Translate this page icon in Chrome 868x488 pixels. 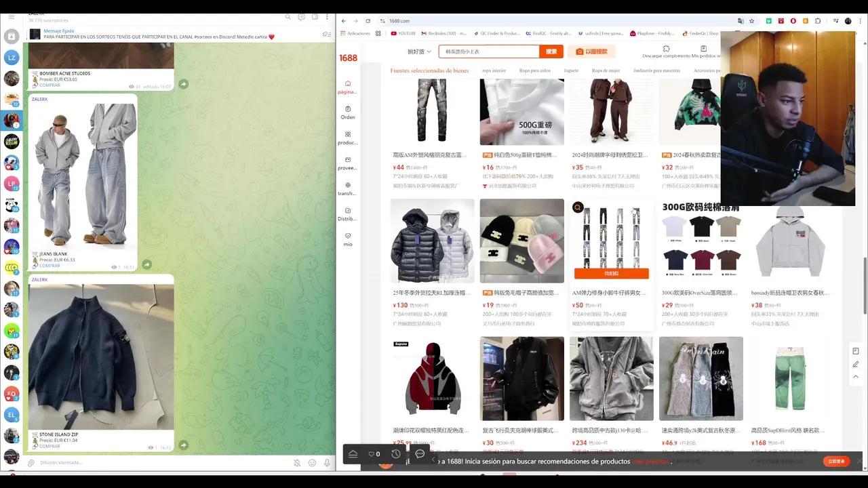[741, 21]
